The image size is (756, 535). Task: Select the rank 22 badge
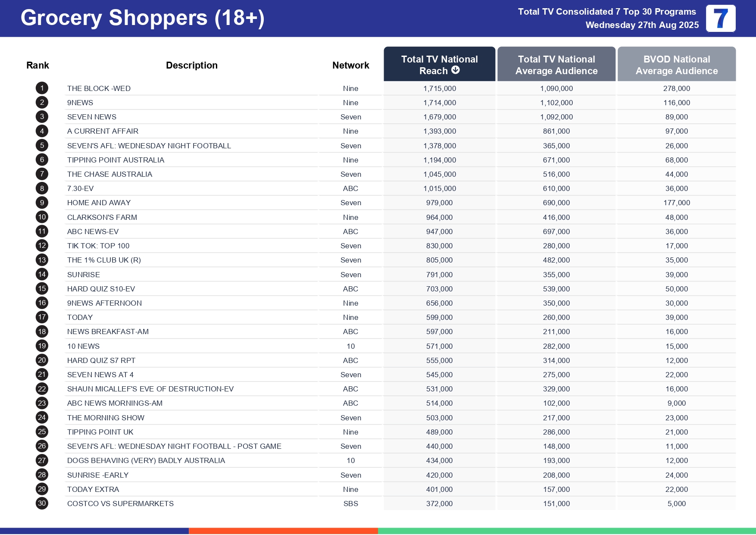pos(42,389)
